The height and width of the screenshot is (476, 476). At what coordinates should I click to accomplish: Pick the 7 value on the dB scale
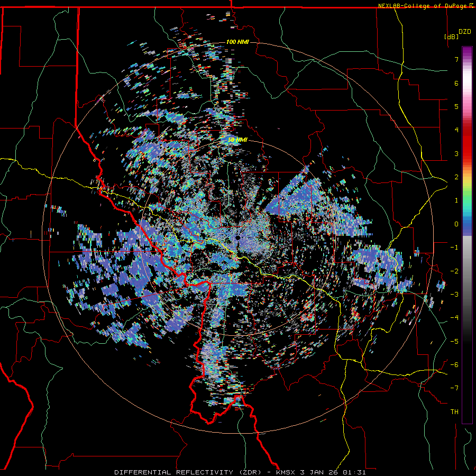(456, 59)
